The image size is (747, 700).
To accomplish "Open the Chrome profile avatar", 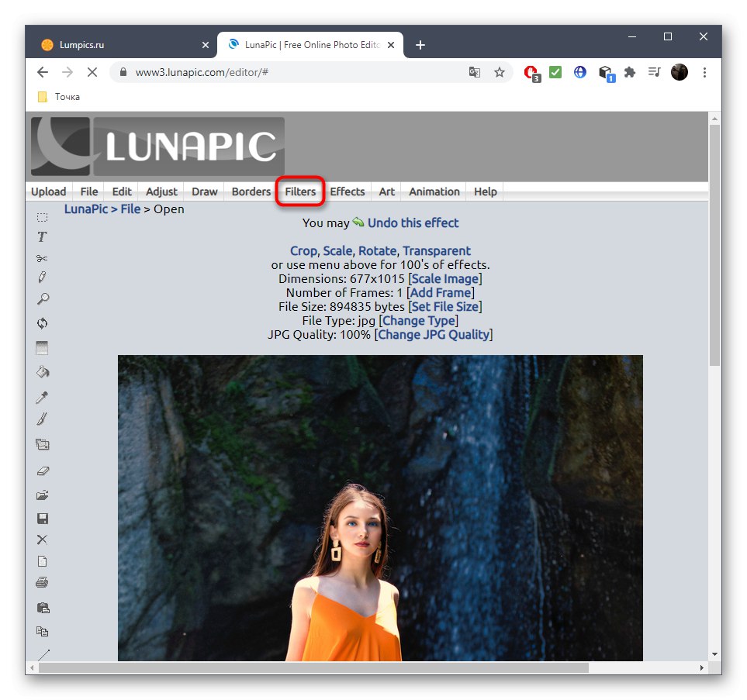I will 680,72.
